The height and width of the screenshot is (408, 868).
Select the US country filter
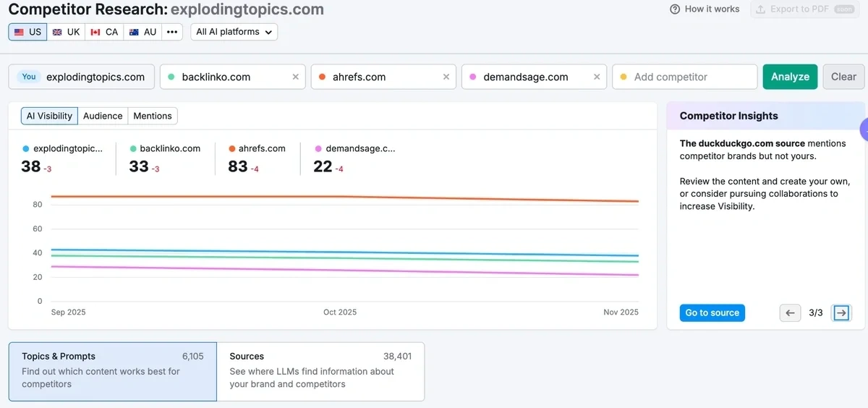[27, 32]
